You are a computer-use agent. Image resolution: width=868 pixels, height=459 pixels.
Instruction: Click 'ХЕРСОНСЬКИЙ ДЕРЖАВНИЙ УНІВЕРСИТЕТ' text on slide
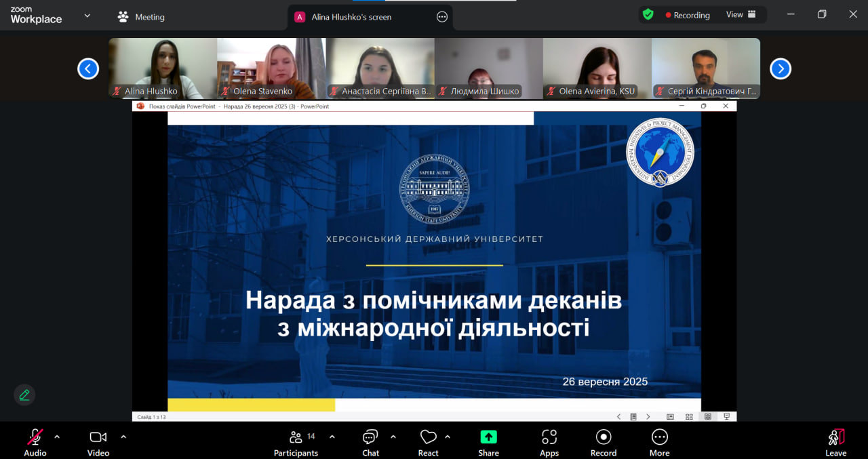tap(435, 239)
